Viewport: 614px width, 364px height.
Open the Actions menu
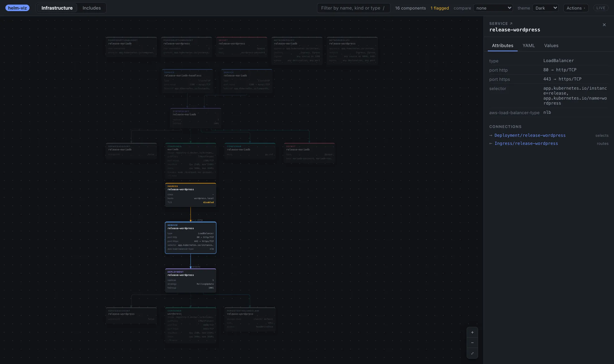(576, 8)
